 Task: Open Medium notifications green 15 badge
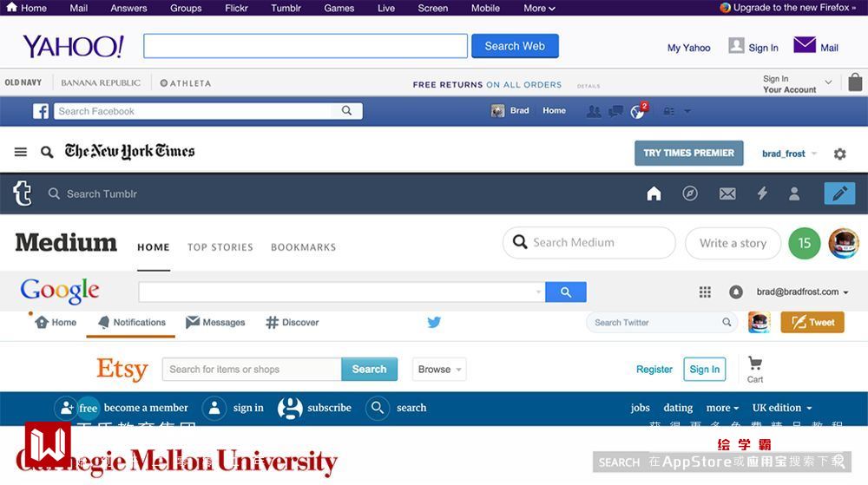click(805, 243)
